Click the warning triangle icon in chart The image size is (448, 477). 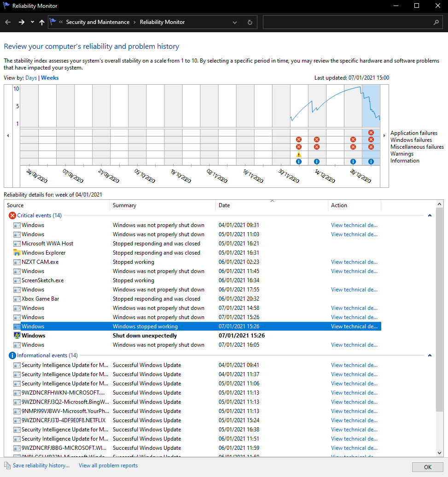[299, 155]
